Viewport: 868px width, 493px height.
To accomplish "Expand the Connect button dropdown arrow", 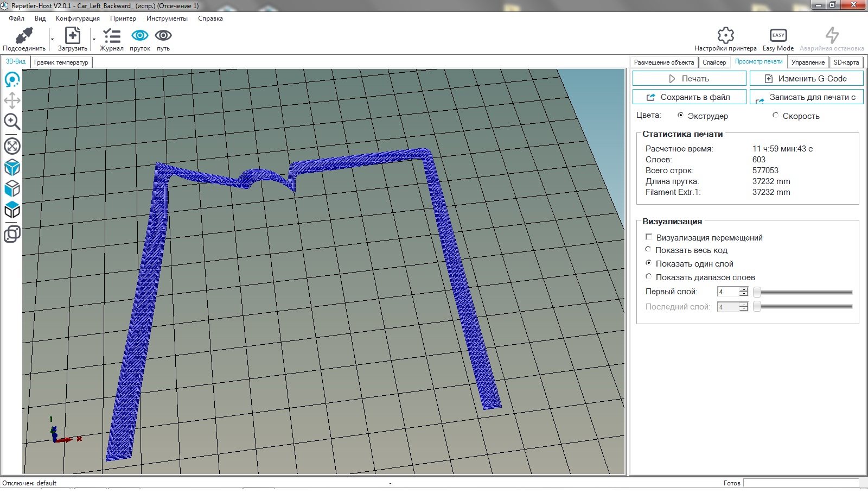I will tap(52, 40).
